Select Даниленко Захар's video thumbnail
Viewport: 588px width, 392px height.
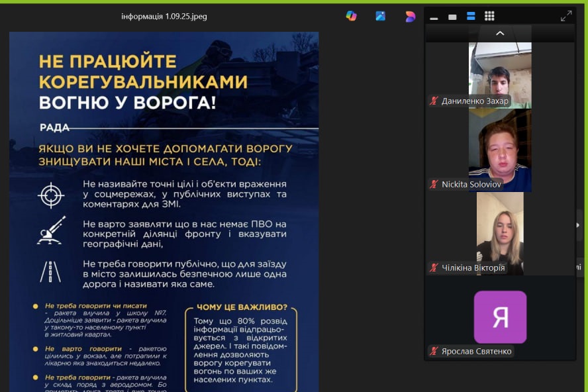tap(500, 75)
